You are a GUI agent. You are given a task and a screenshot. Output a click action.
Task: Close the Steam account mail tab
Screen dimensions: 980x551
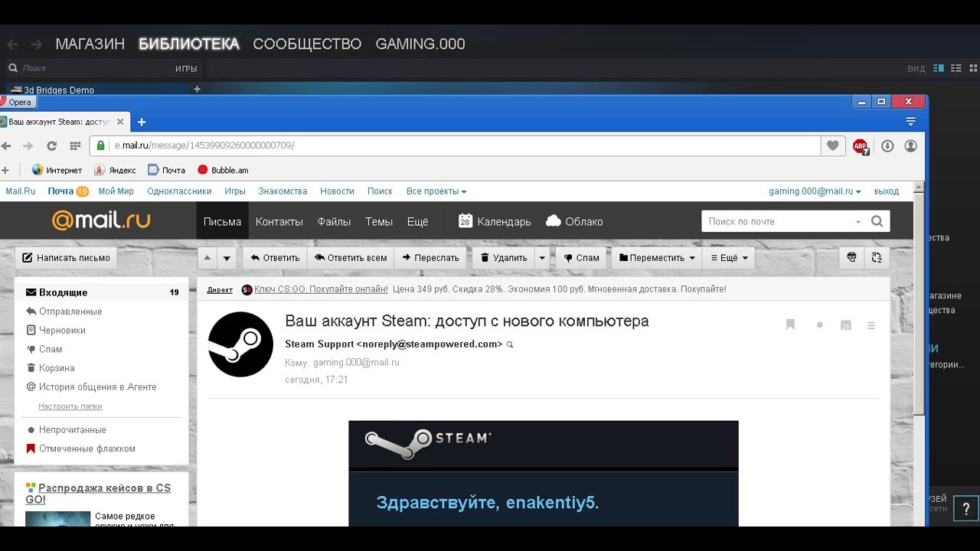point(120,122)
